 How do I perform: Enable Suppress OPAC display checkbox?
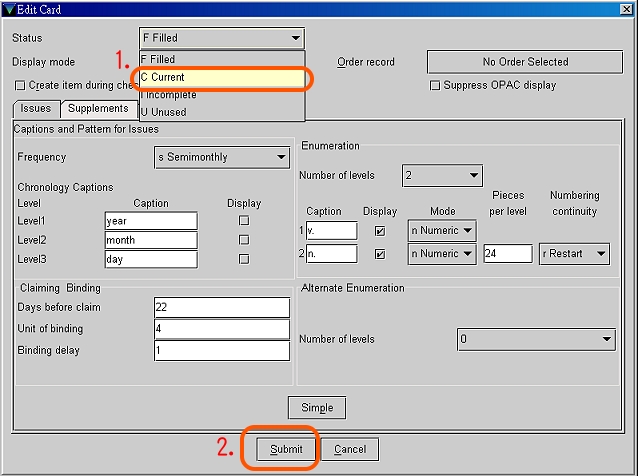[x=435, y=86]
